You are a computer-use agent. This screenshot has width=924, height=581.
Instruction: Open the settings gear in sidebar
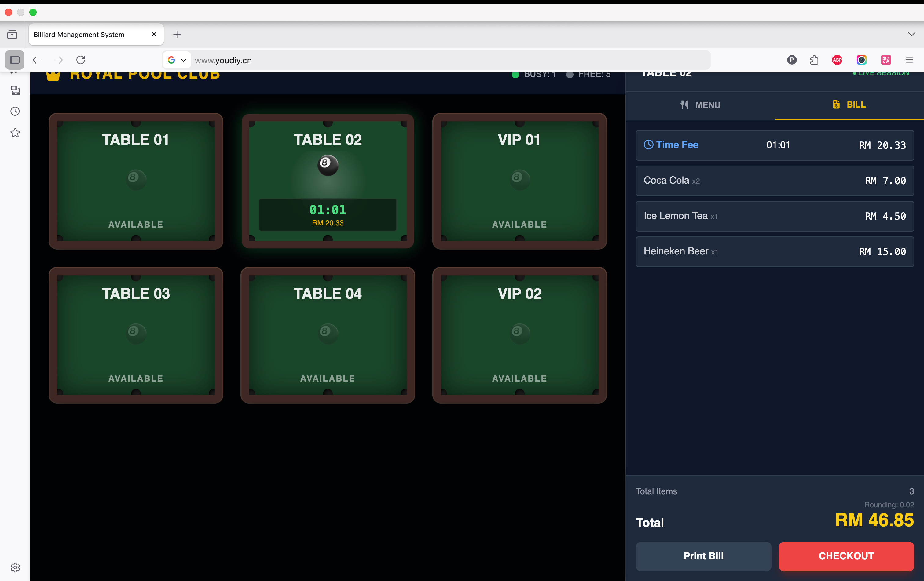(x=15, y=567)
